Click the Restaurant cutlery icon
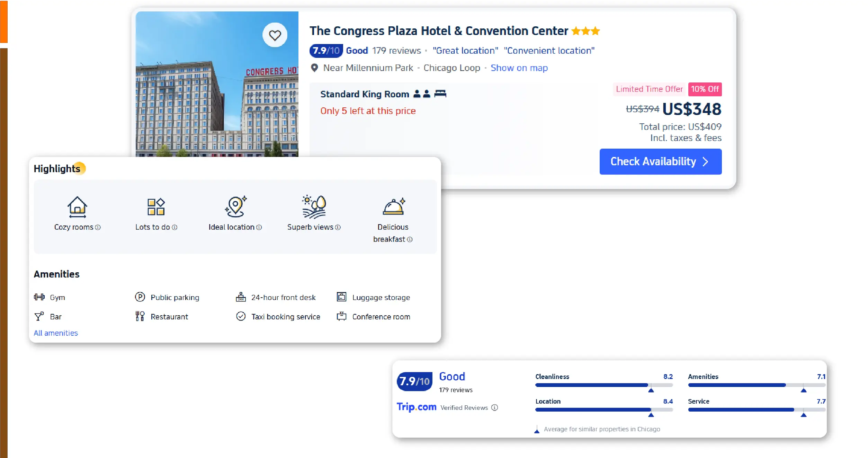 [x=140, y=316]
